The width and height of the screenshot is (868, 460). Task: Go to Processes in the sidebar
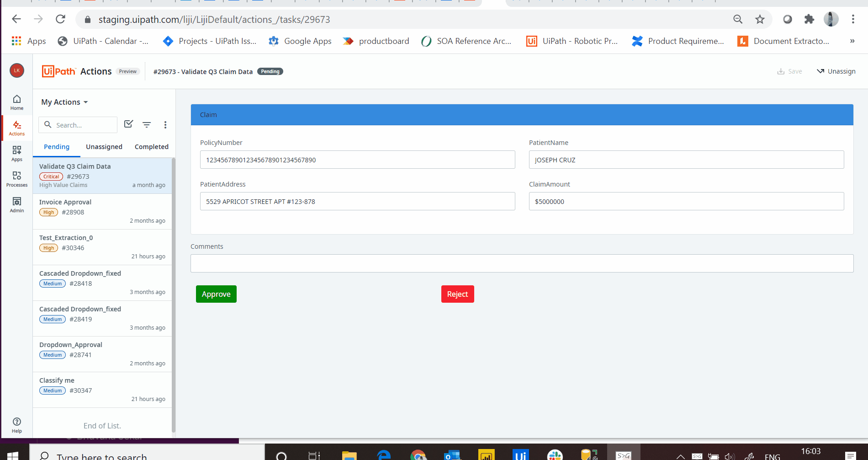coord(17,179)
